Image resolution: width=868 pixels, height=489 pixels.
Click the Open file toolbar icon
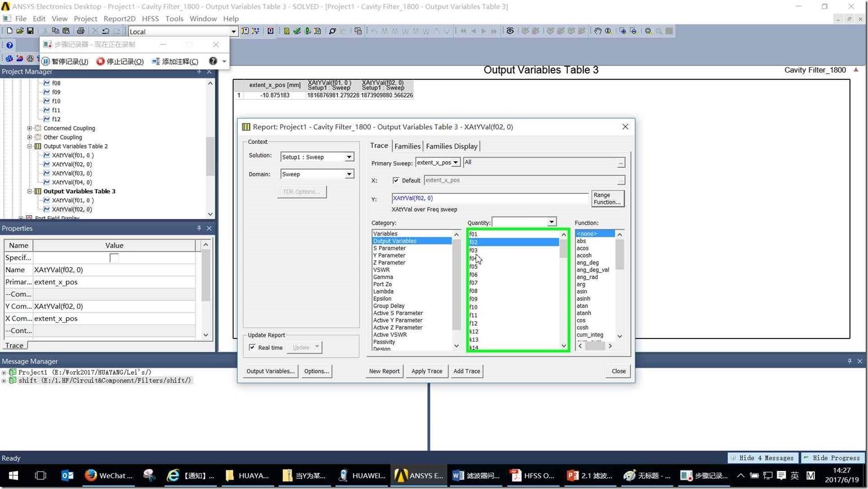click(20, 31)
